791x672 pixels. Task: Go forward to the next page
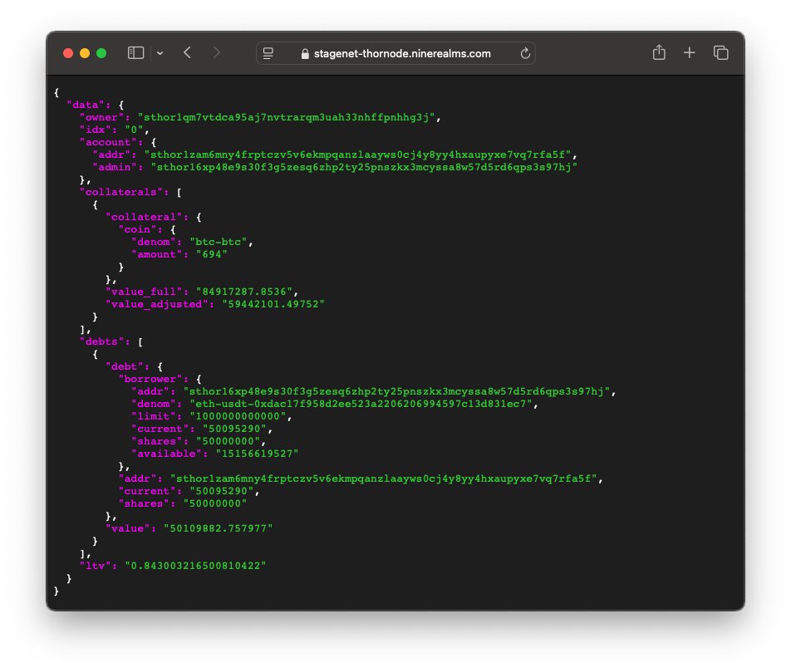pos(216,52)
